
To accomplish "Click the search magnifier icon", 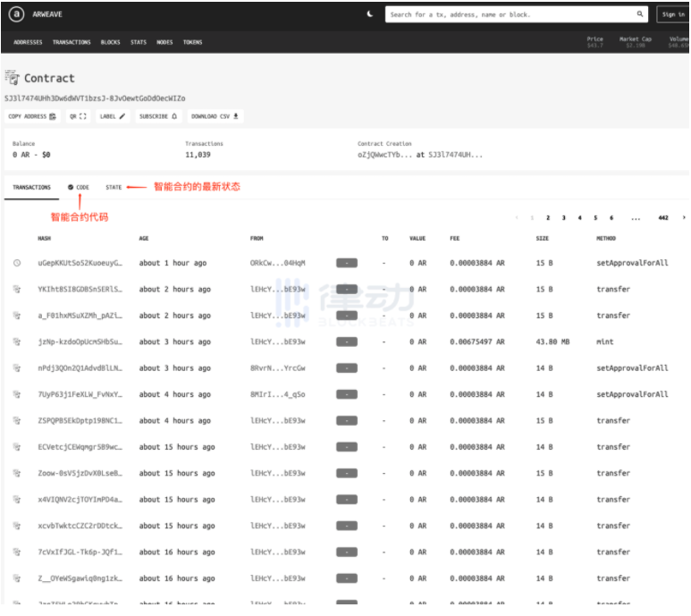I will [x=639, y=14].
